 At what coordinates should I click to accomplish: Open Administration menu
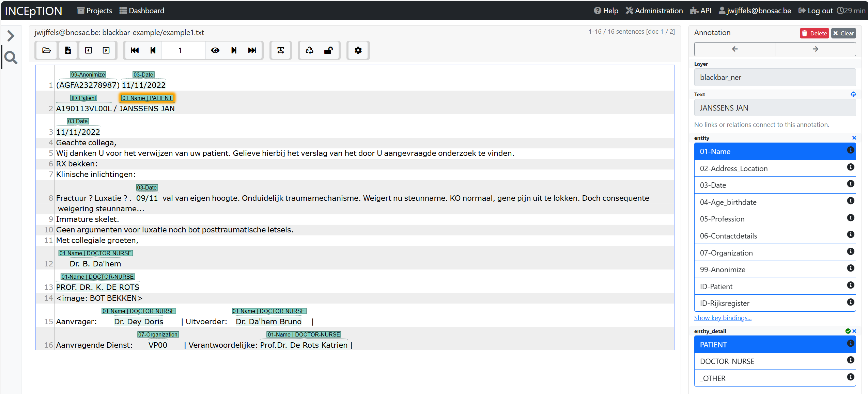click(x=654, y=11)
